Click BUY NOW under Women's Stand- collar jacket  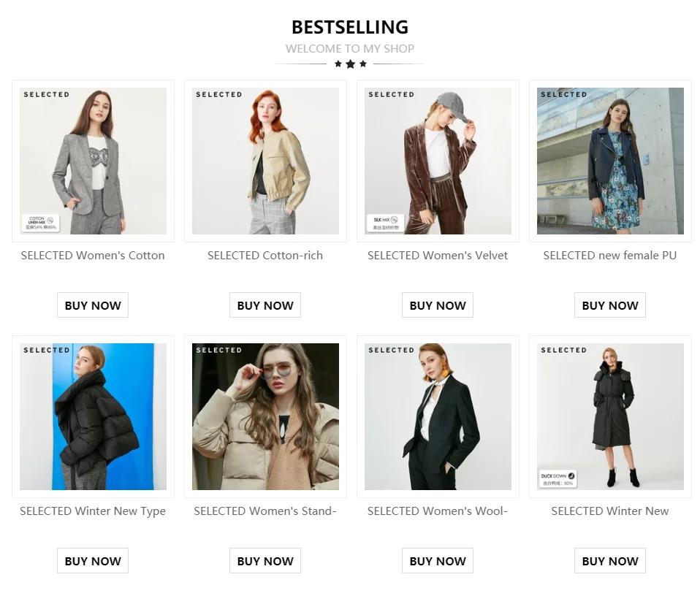click(265, 561)
